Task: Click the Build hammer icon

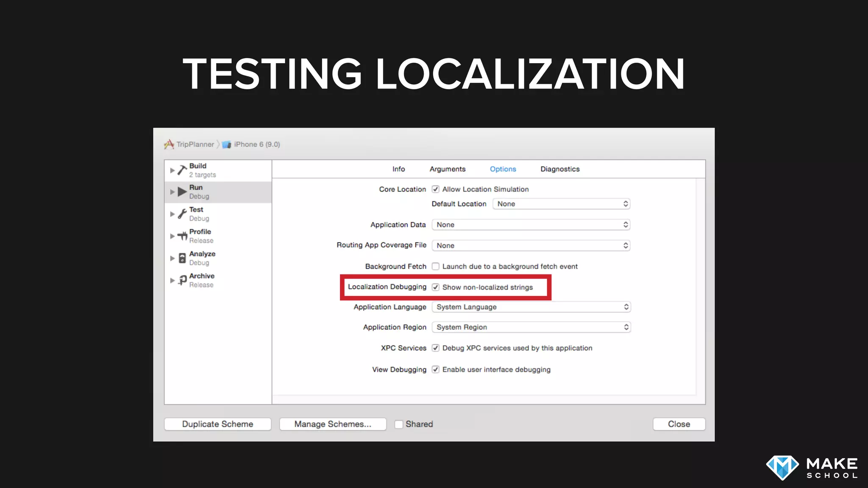Action: tap(182, 170)
